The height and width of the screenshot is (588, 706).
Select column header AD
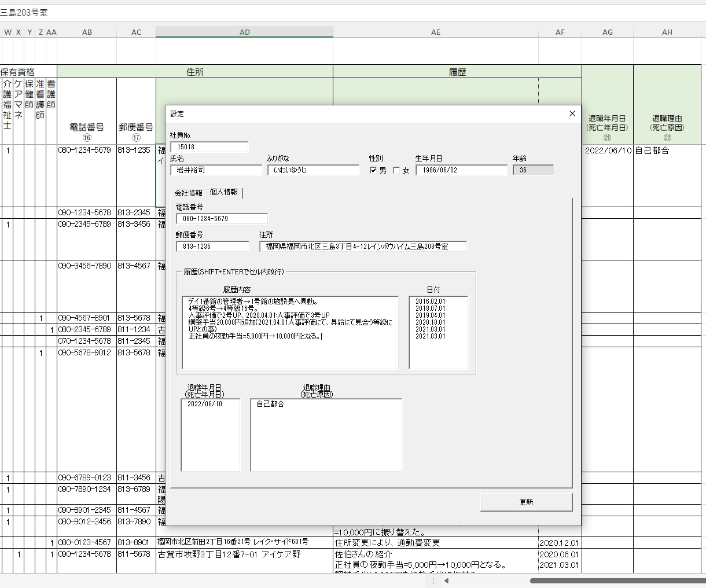click(x=244, y=32)
